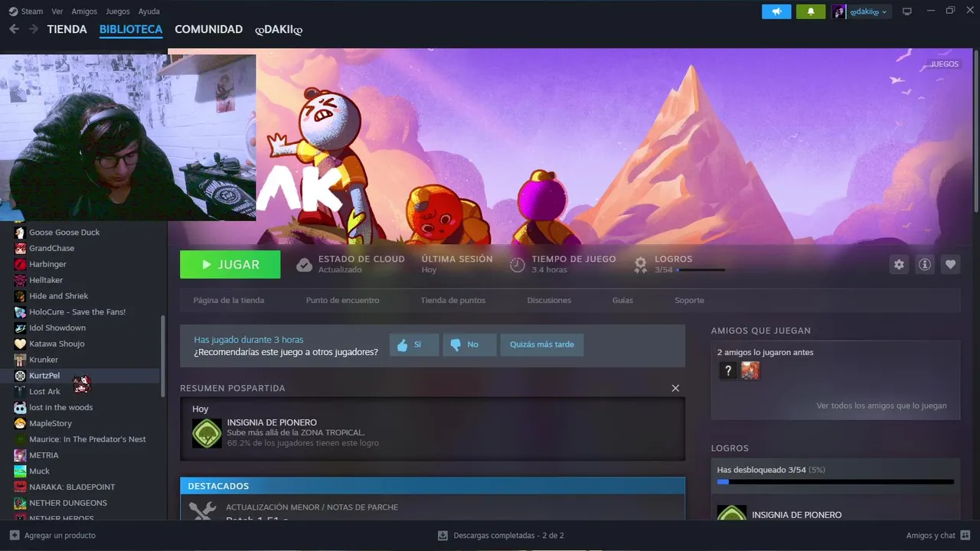The height and width of the screenshot is (551, 980).
Task: Open the Friends and chat icon
Action: click(965, 536)
